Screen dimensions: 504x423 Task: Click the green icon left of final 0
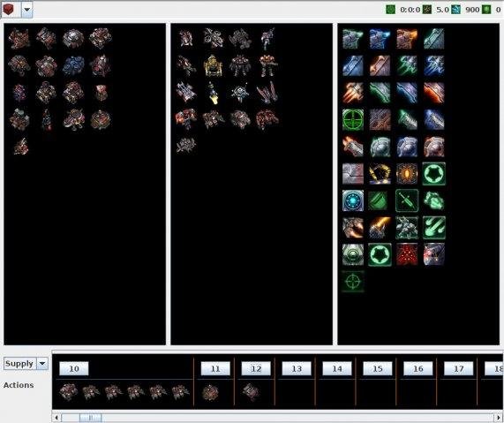point(486,10)
